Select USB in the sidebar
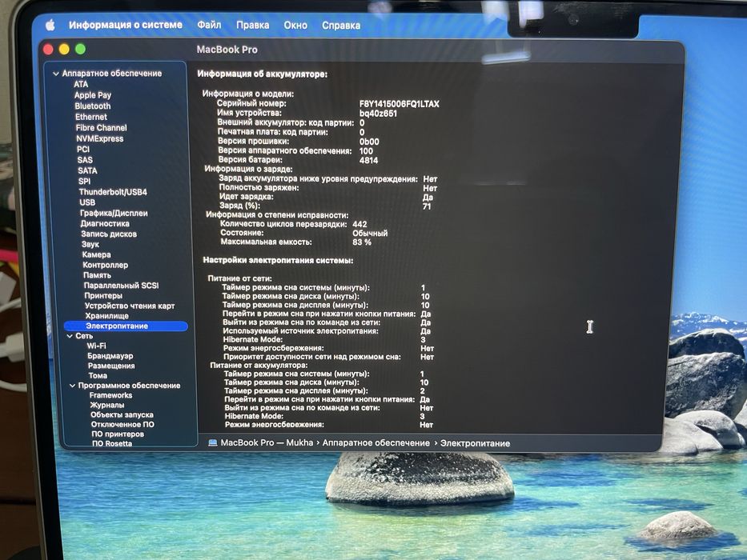 87,202
